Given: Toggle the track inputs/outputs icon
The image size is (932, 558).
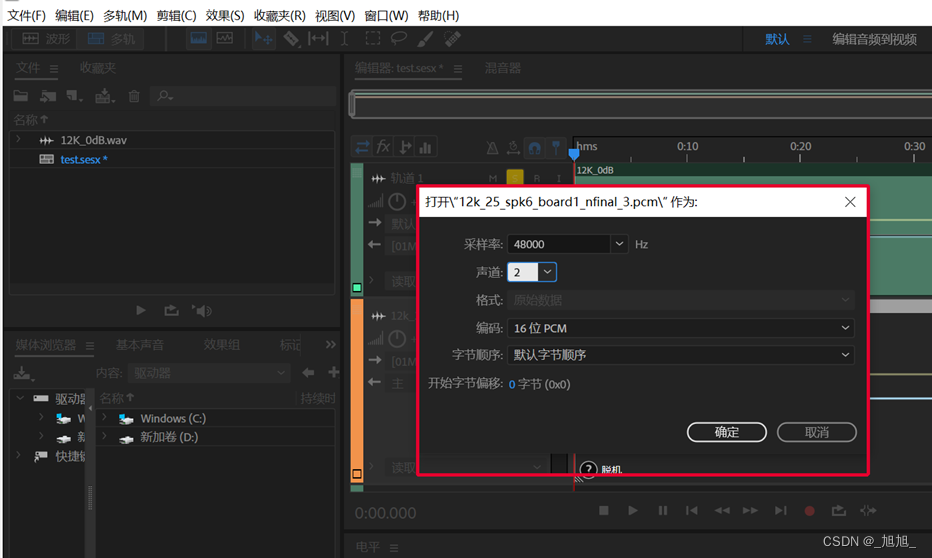Looking at the screenshot, I should pos(362,147).
